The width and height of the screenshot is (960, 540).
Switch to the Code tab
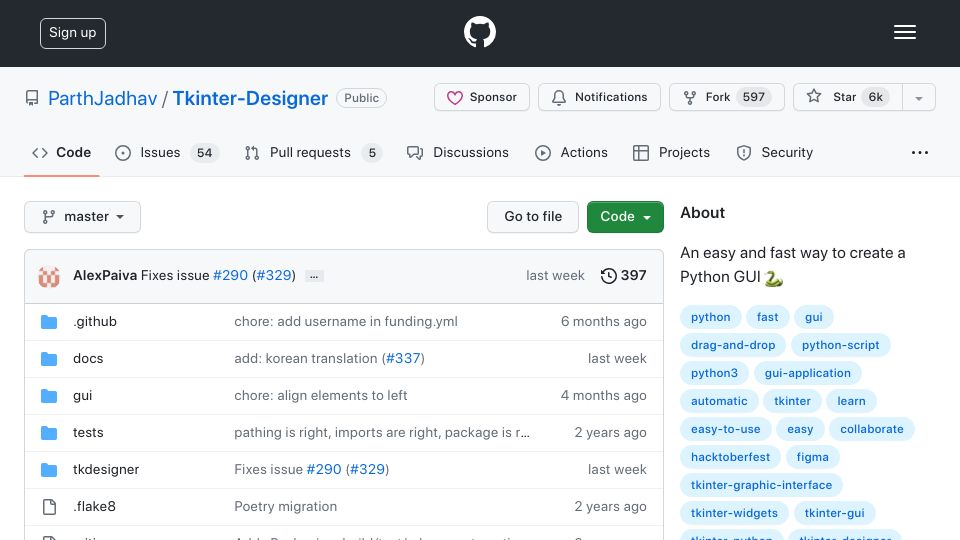tap(62, 152)
